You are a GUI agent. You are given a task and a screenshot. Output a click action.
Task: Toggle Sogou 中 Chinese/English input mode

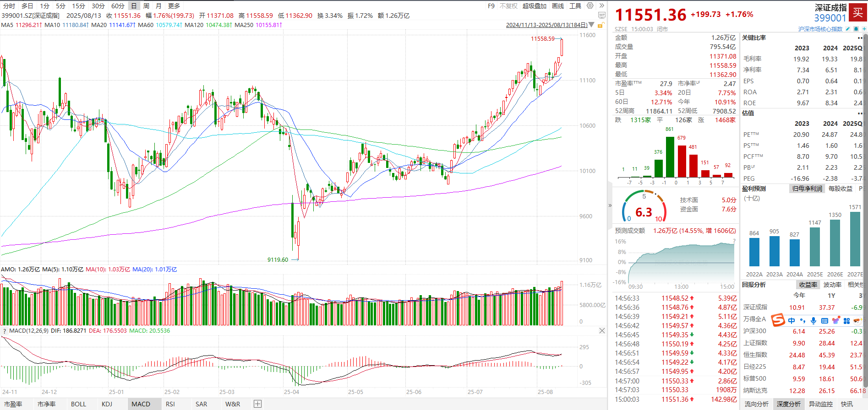(792, 321)
